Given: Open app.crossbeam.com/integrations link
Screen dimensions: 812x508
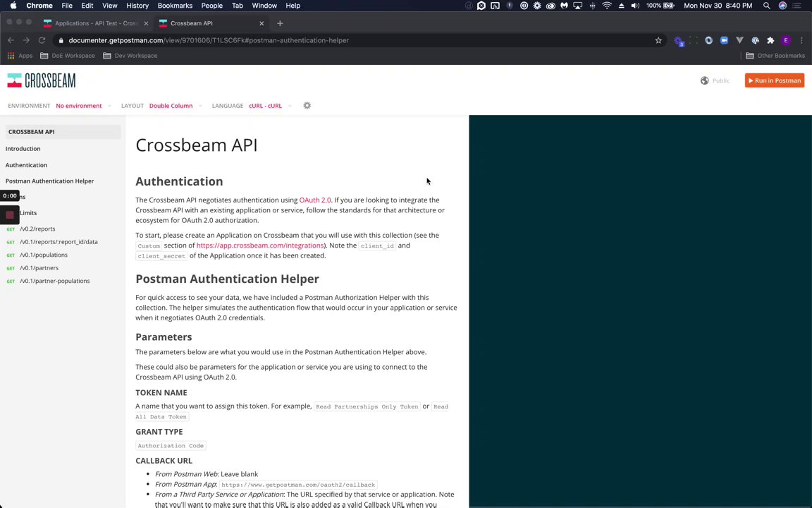Looking at the screenshot, I should click(260, 246).
